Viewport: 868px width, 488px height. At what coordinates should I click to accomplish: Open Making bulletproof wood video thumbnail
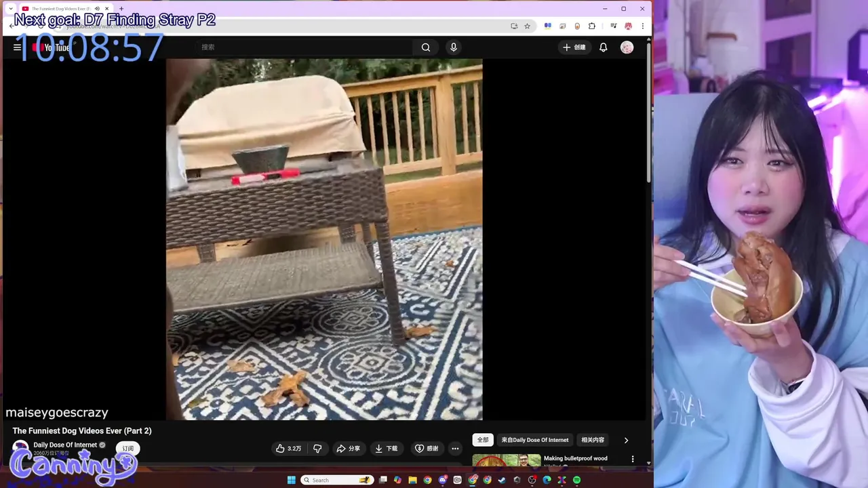(507, 460)
